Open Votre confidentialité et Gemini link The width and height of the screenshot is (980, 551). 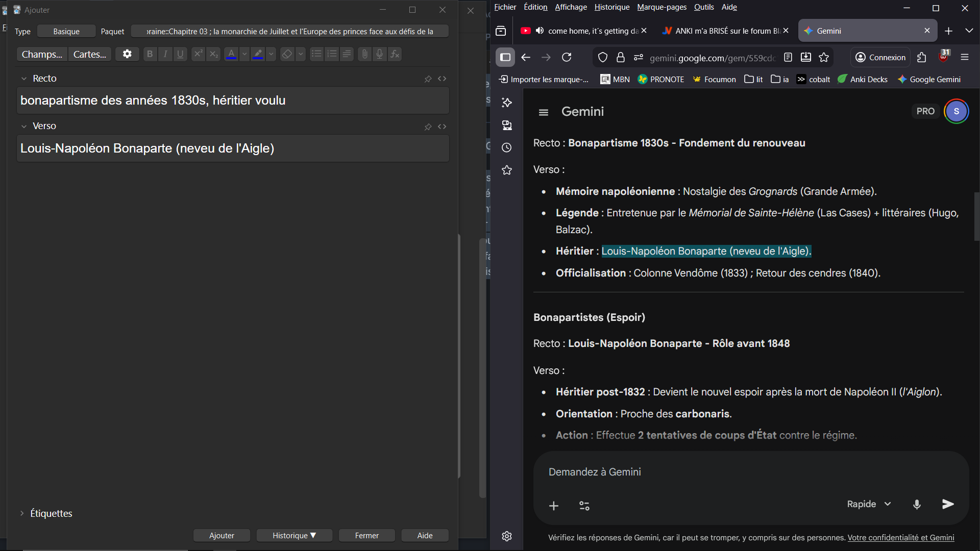[900, 537]
